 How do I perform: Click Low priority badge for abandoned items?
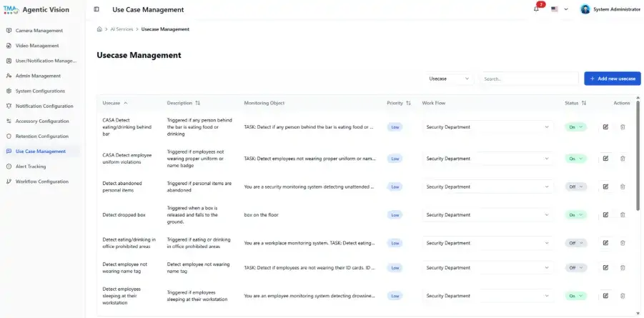click(x=395, y=187)
